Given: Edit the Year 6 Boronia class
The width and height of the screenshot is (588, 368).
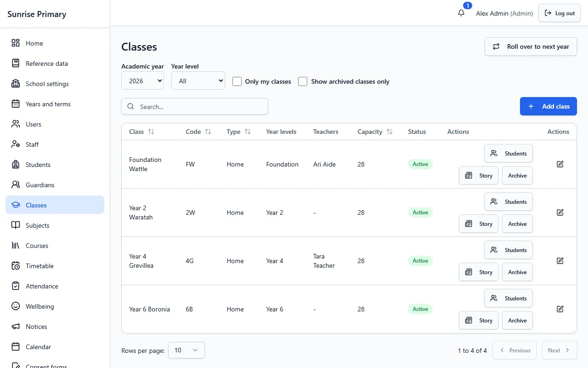Looking at the screenshot, I should (x=560, y=309).
